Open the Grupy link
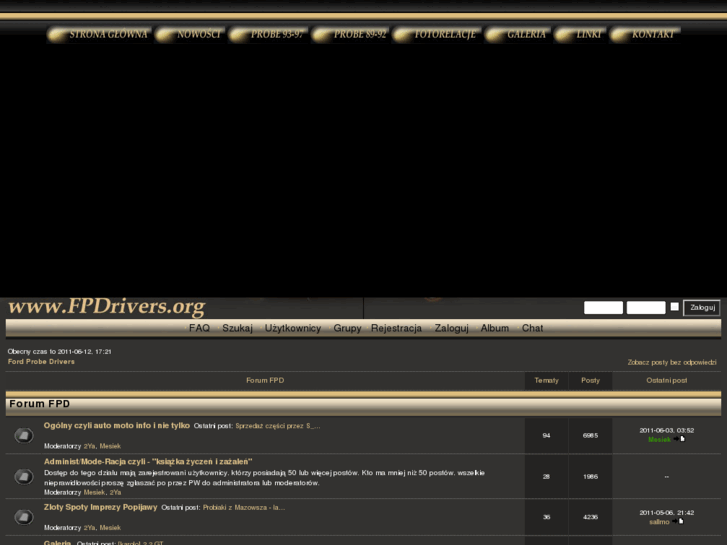Image resolution: width=727 pixels, height=545 pixels. tap(347, 328)
